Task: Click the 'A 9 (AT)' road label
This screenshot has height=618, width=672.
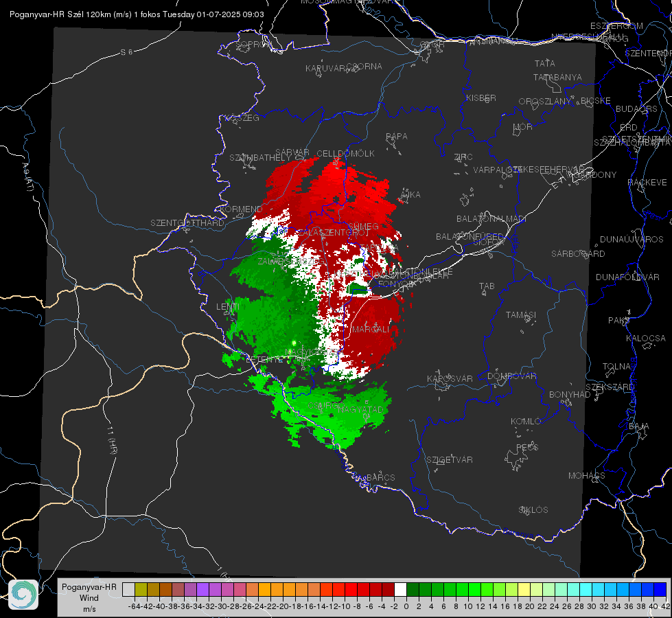Action: (27, 177)
